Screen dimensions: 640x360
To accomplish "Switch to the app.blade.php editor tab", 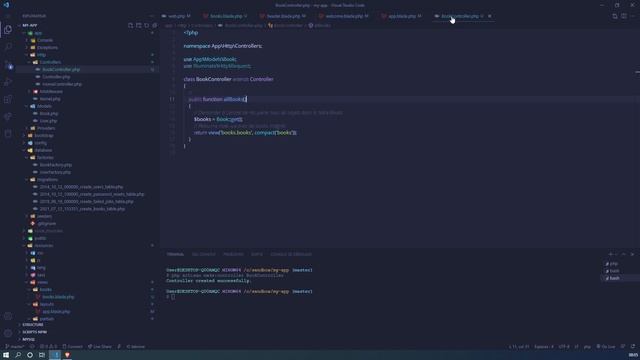I will [x=402, y=16].
